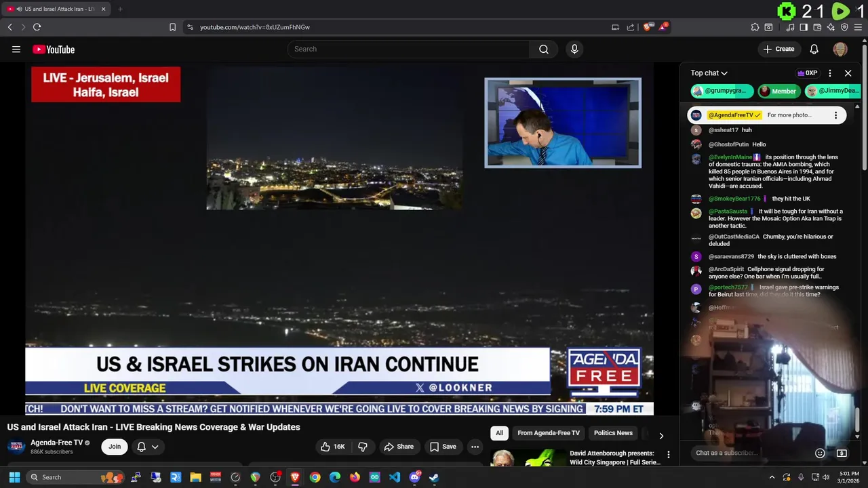Toggle the Brave sidebar panel
The height and width of the screenshot is (488, 868).
tap(804, 27)
